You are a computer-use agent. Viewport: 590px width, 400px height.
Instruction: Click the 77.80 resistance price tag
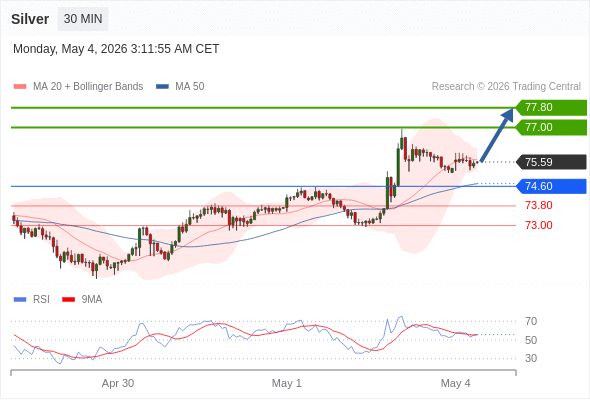point(551,108)
